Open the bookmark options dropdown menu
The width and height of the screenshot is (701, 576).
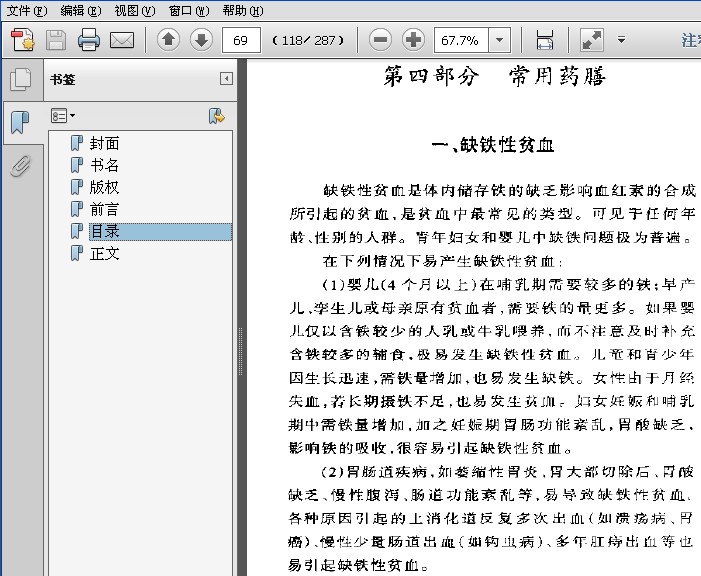[x=63, y=116]
